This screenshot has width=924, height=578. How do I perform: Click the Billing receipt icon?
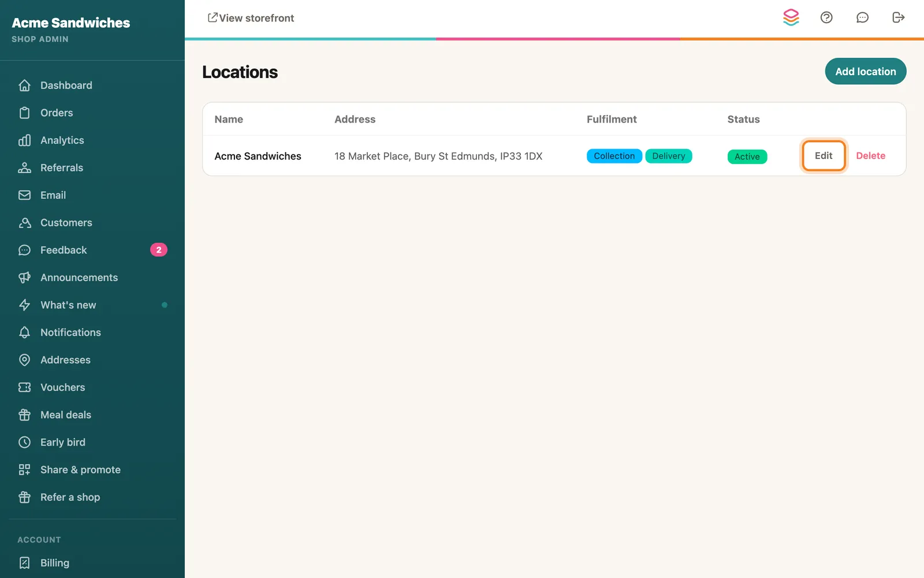pos(24,563)
